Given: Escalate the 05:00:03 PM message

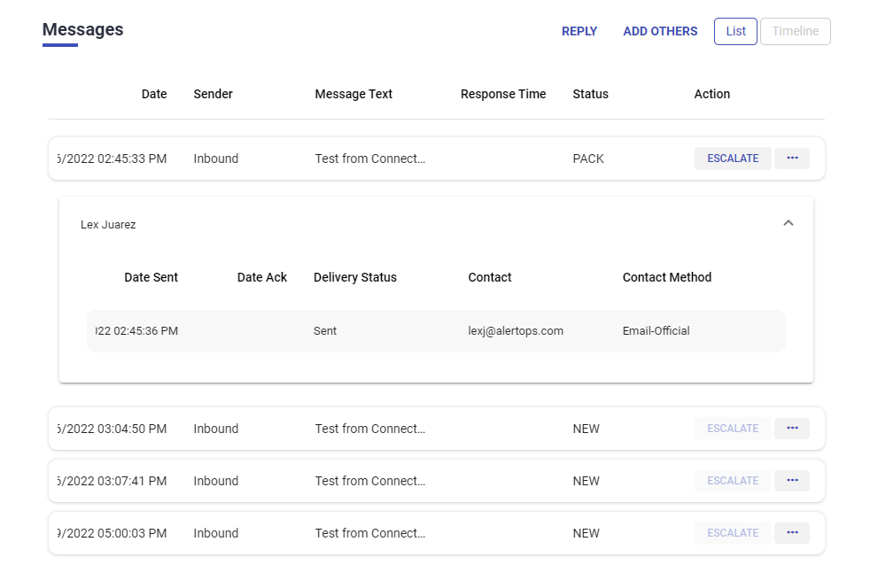Looking at the screenshot, I should coord(733,533).
